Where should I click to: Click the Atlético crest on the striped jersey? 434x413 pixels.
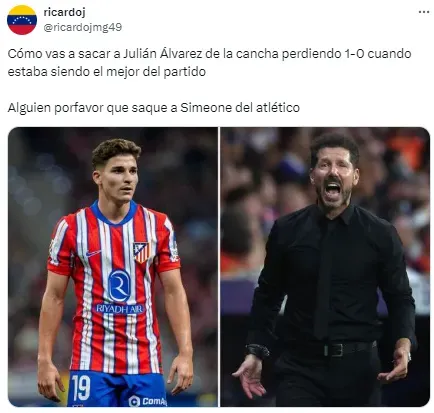pyautogui.click(x=141, y=252)
